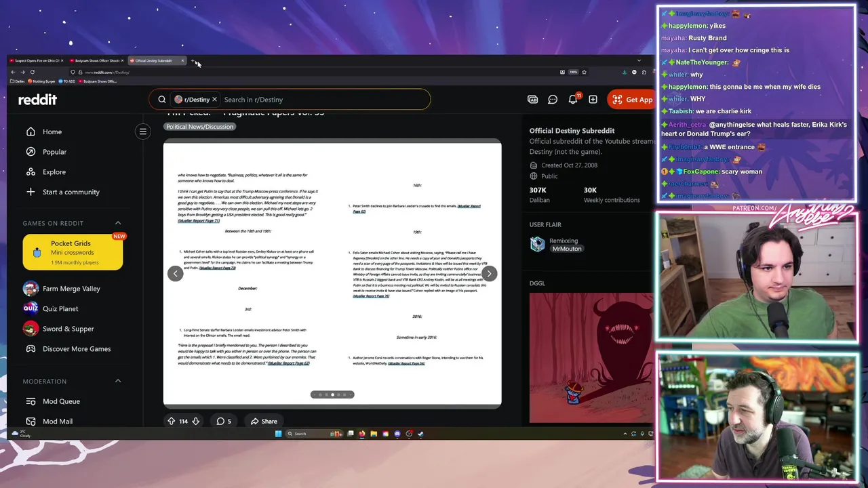
Task: Show hidden system tray icons
Action: (x=625, y=434)
